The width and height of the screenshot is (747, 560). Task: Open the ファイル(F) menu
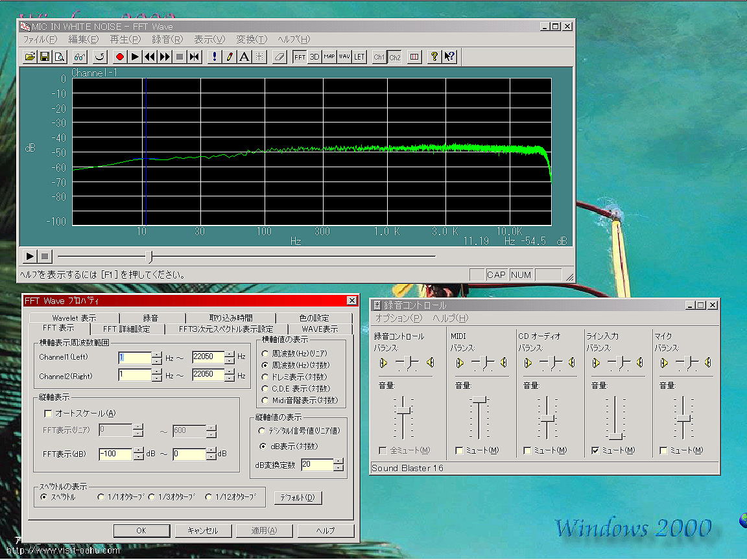click(40, 40)
